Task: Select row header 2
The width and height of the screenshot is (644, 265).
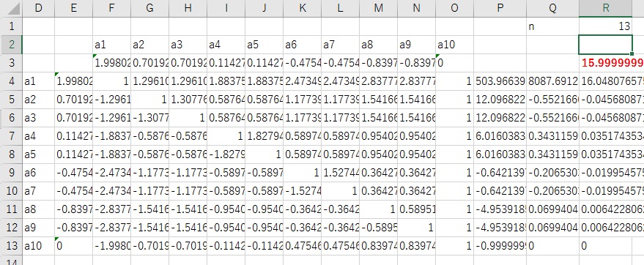Action: click(x=11, y=45)
